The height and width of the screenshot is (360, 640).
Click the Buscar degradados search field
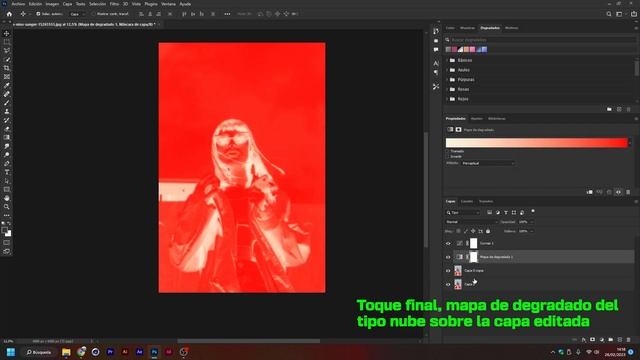pyautogui.click(x=540, y=40)
